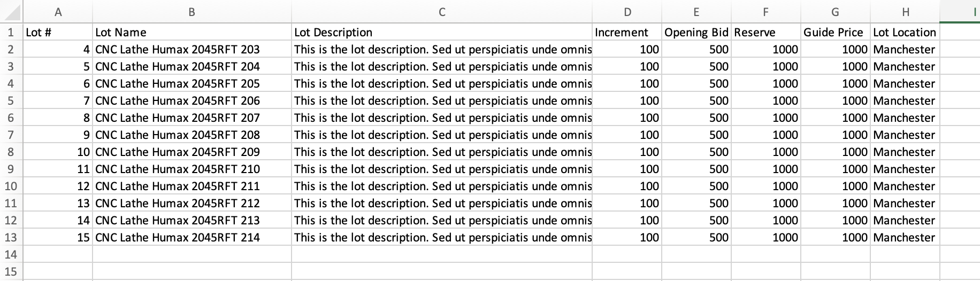Screen dimensions: 980x281
Task: Click empty cell A14
Action: coord(58,255)
